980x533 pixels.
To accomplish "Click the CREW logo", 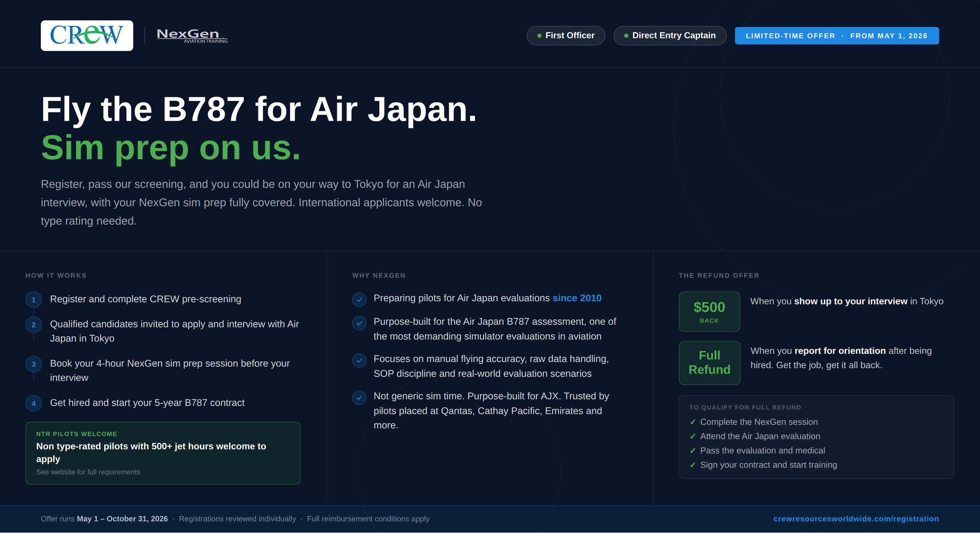I will 87,36.
